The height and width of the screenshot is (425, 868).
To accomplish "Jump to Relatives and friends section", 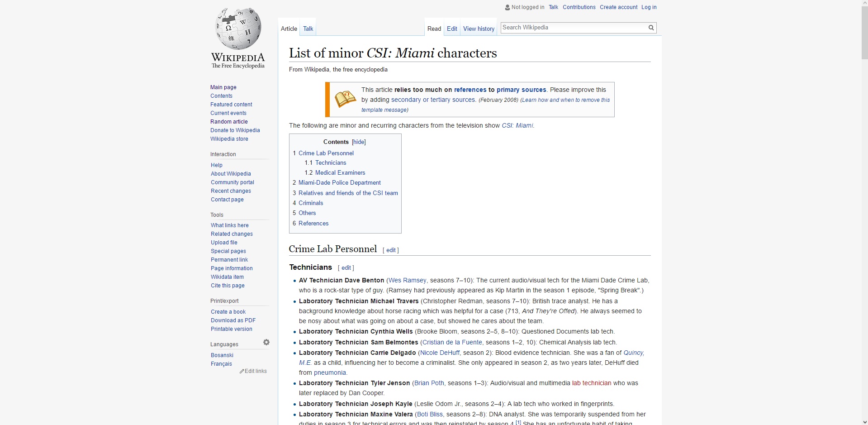I will (348, 193).
